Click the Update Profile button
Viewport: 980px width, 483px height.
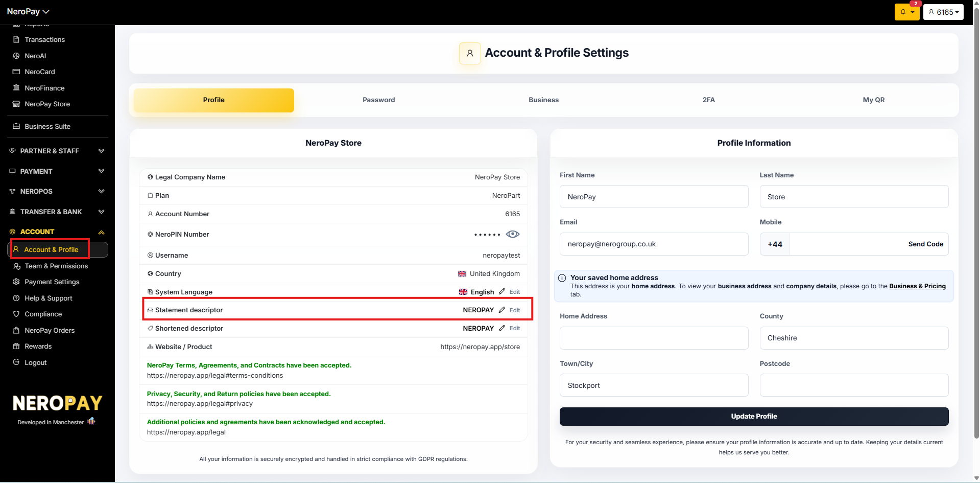click(x=754, y=417)
